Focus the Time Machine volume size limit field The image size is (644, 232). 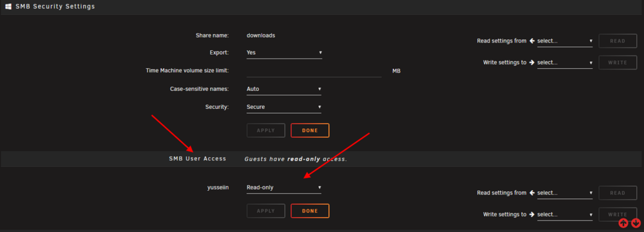(x=314, y=71)
